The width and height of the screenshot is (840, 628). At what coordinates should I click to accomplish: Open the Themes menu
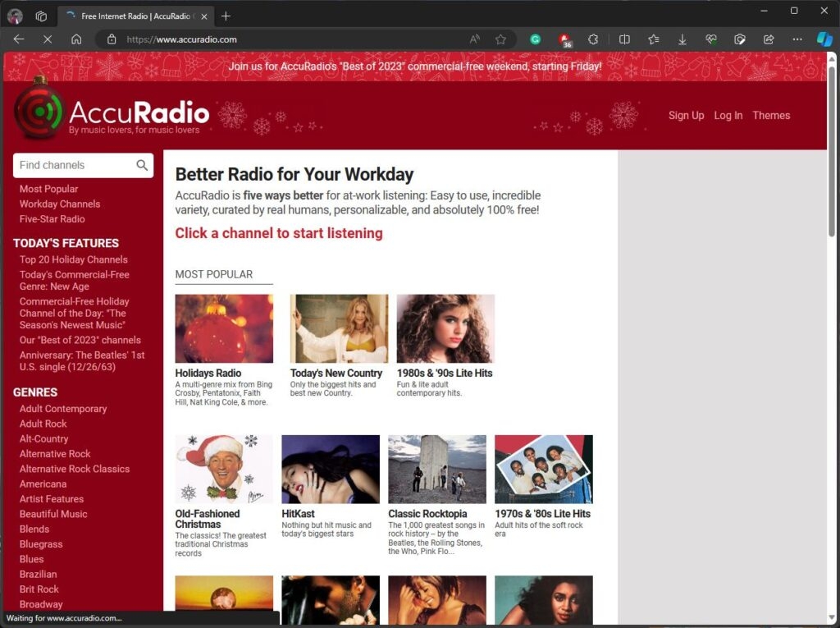(x=771, y=115)
